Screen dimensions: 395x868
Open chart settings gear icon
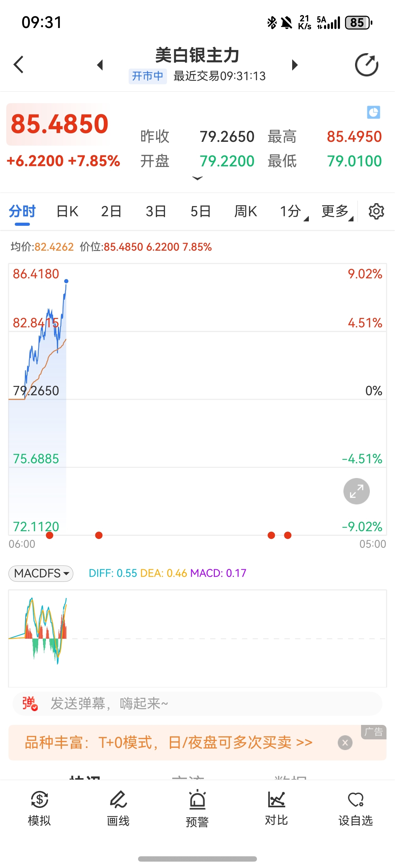(376, 212)
